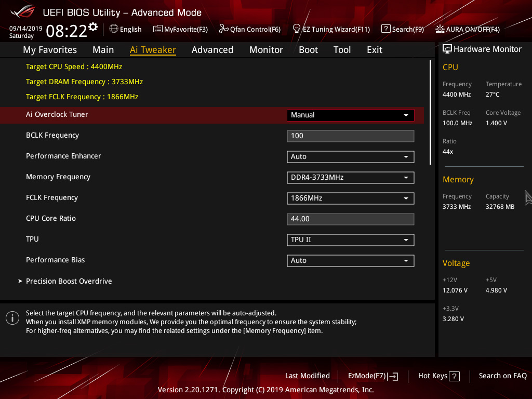Open Ai Overclock Tuner dropdown
532x399 pixels.
pos(351,115)
